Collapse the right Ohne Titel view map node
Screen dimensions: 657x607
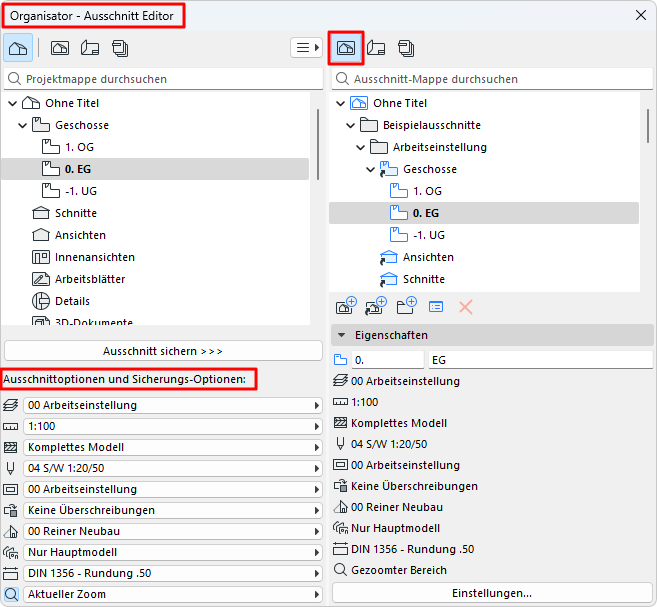tap(340, 103)
